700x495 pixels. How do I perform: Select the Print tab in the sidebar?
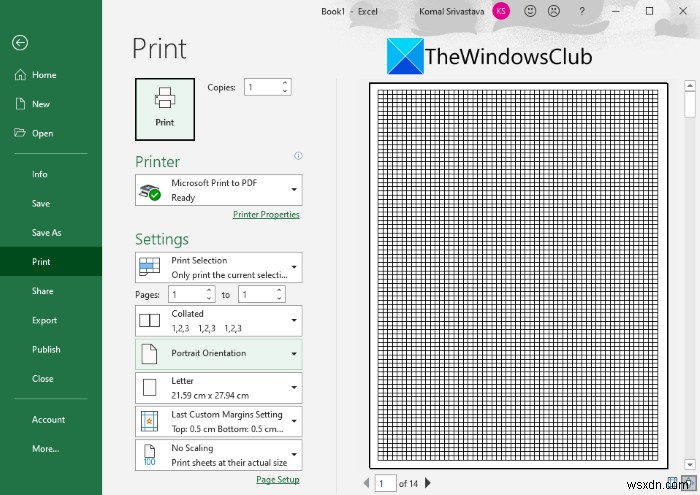51,262
